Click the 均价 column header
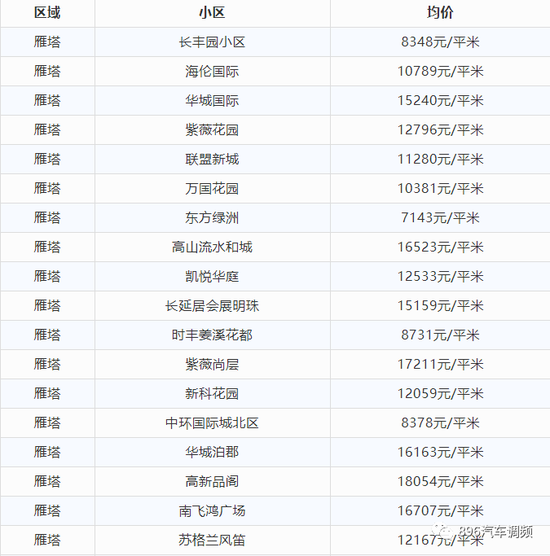Image resolution: width=550 pixels, height=556 pixels. pyautogui.click(x=440, y=13)
